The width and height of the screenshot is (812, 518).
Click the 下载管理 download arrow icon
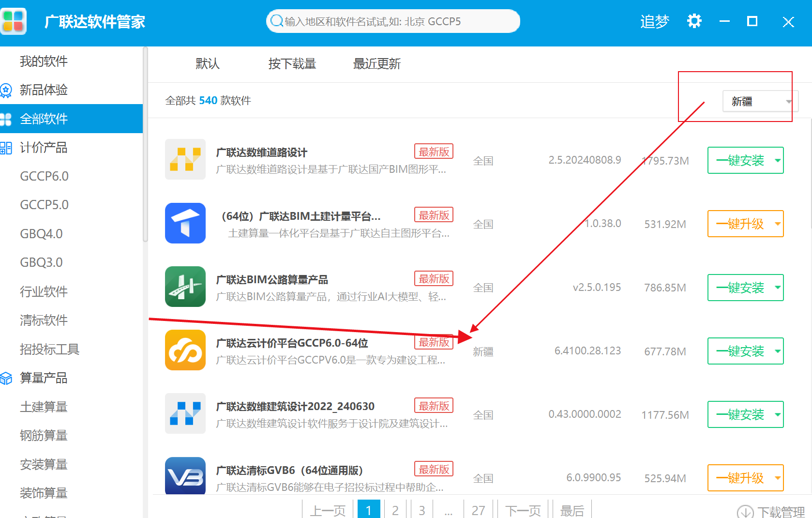(x=745, y=512)
